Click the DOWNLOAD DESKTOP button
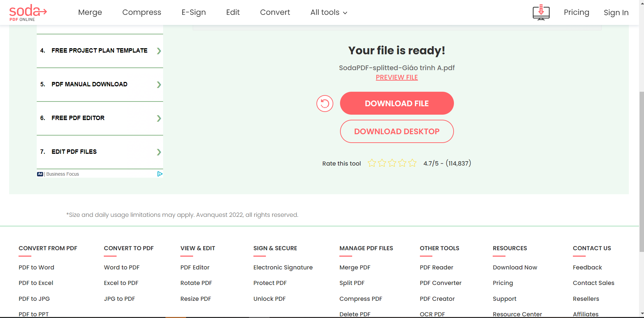Image resolution: width=644 pixels, height=318 pixels. pyautogui.click(x=397, y=132)
